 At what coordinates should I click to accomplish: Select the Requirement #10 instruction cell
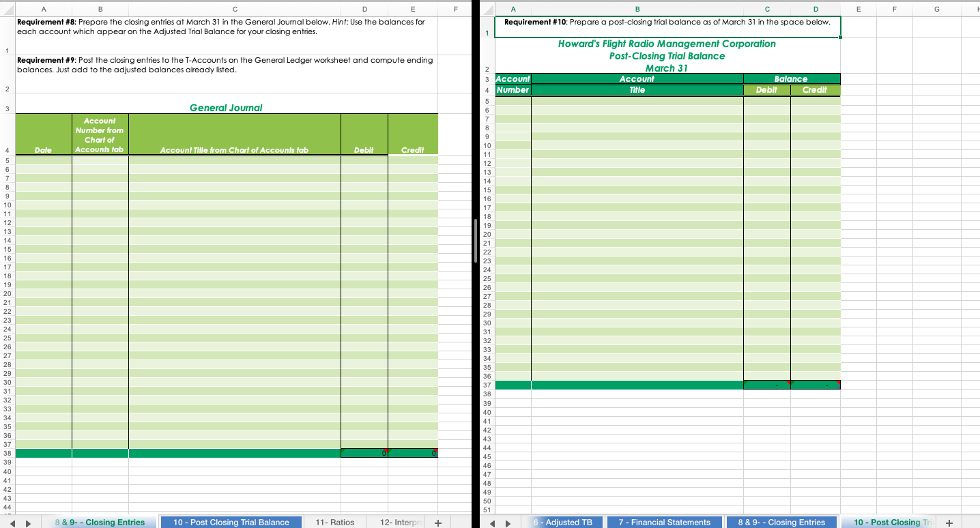(667, 27)
